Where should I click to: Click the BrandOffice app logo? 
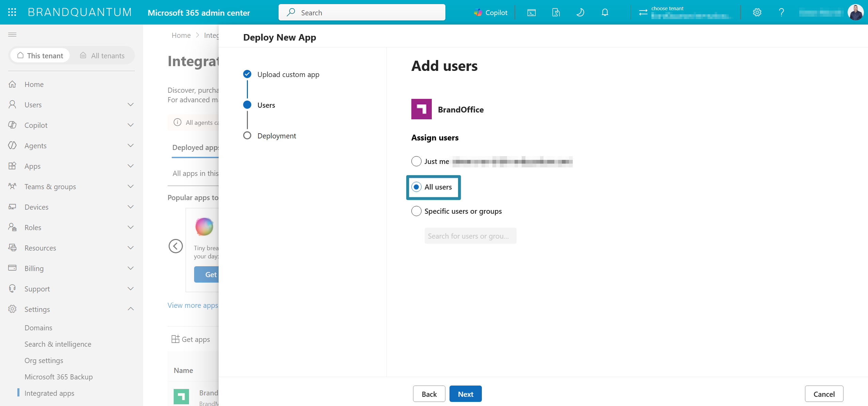421,109
